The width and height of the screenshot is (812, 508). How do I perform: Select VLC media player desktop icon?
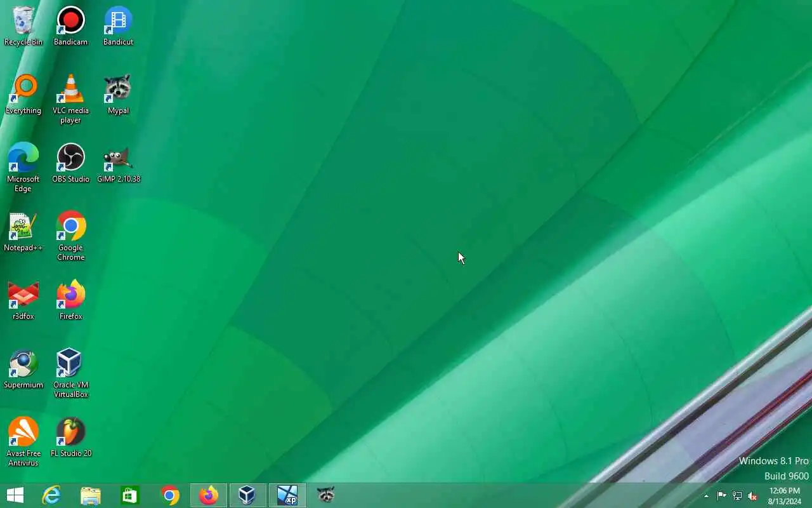click(x=70, y=100)
